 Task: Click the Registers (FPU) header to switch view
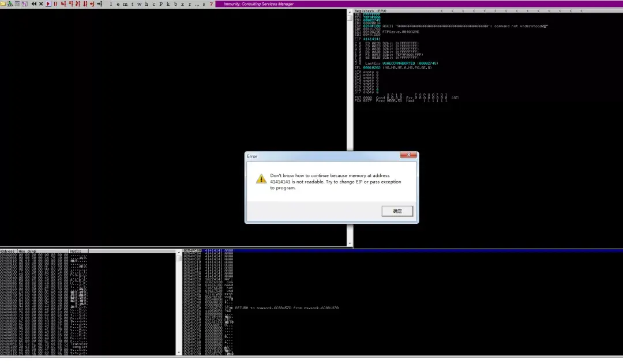click(x=370, y=11)
